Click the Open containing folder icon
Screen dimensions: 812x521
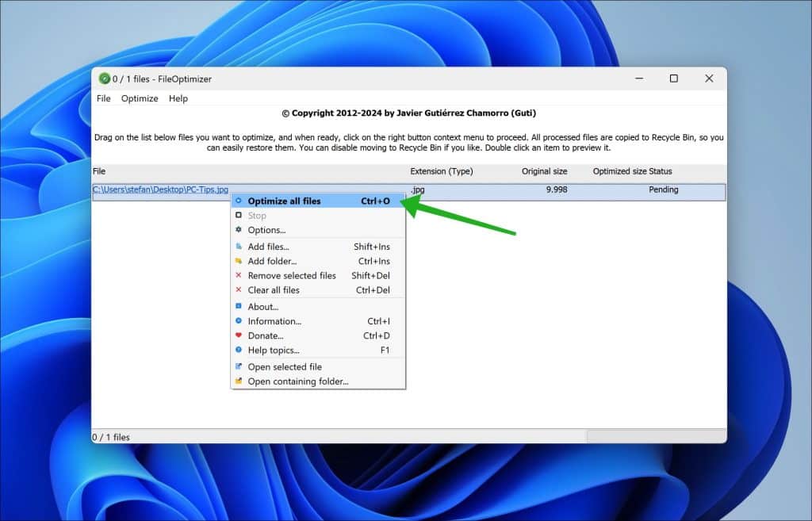tap(238, 381)
